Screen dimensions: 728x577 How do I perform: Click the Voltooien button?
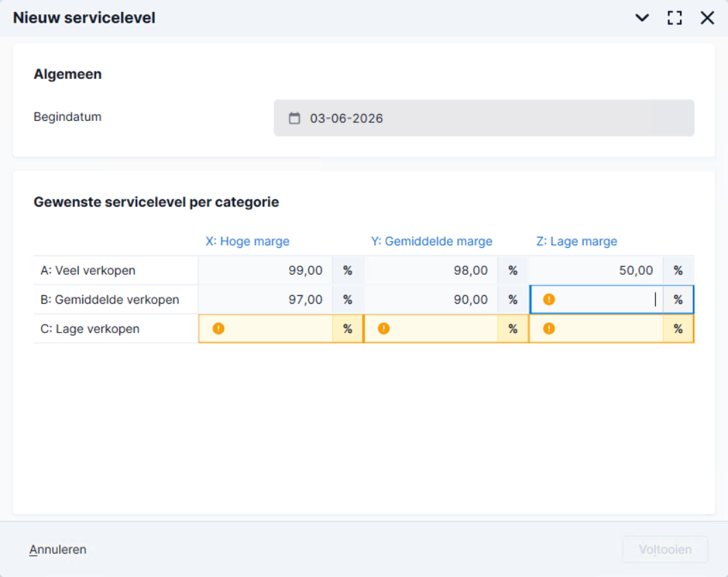click(x=665, y=550)
